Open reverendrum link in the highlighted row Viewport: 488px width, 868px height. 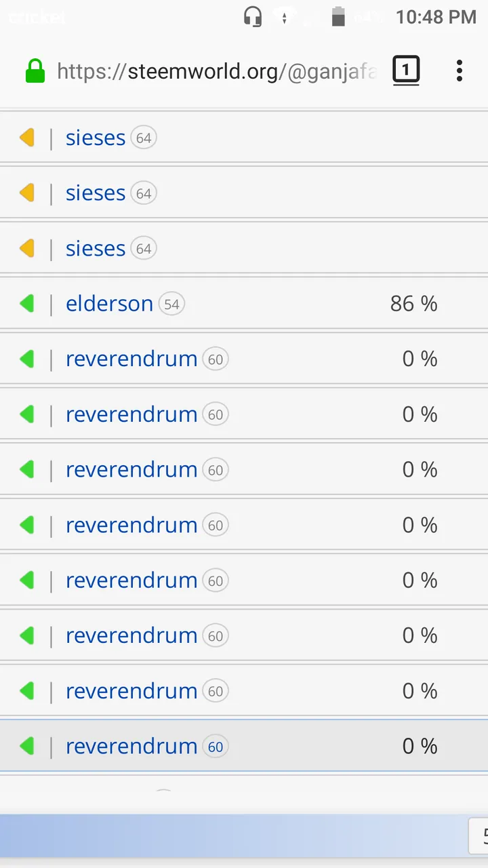131,747
